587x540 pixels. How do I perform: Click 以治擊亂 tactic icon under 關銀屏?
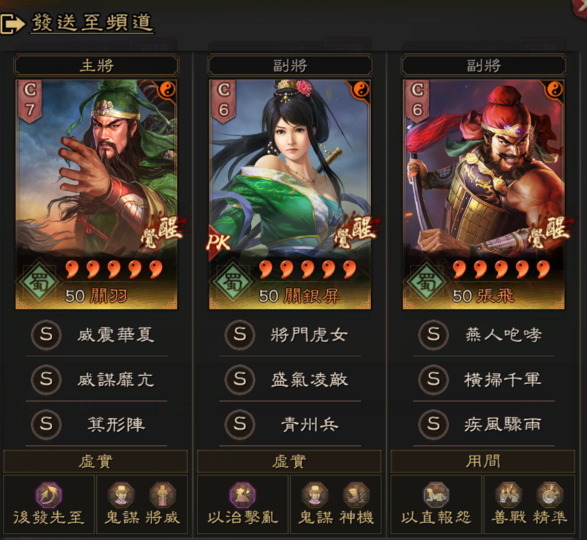point(242,495)
